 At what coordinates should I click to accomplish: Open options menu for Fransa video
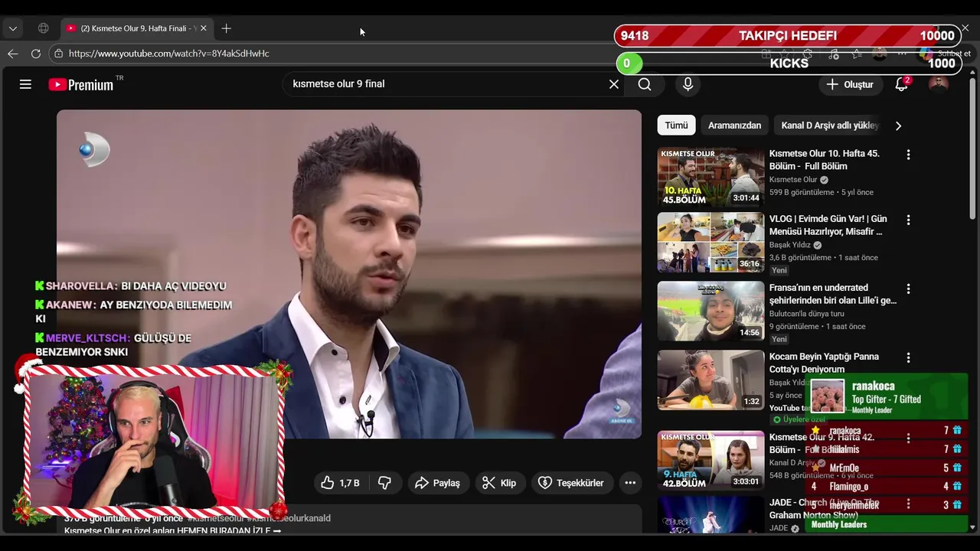(x=908, y=289)
